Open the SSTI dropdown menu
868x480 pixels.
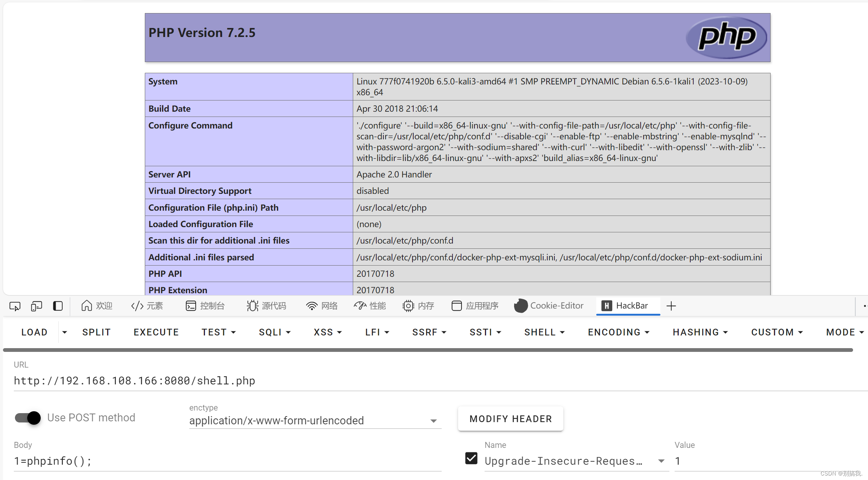485,332
